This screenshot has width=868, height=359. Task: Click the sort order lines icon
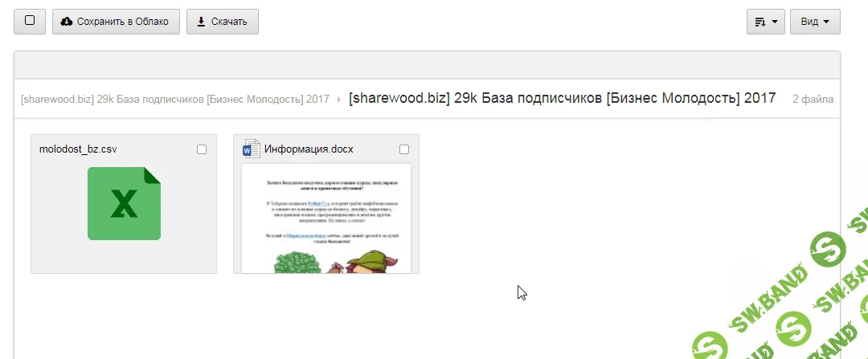[x=759, y=22]
